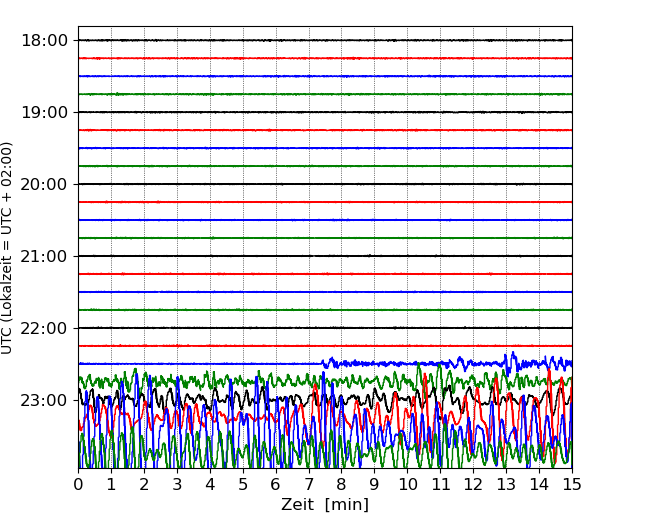Click the blue trace onset near minute 7.5
Image resolution: width=650 pixels, height=520 pixels.
(330, 362)
